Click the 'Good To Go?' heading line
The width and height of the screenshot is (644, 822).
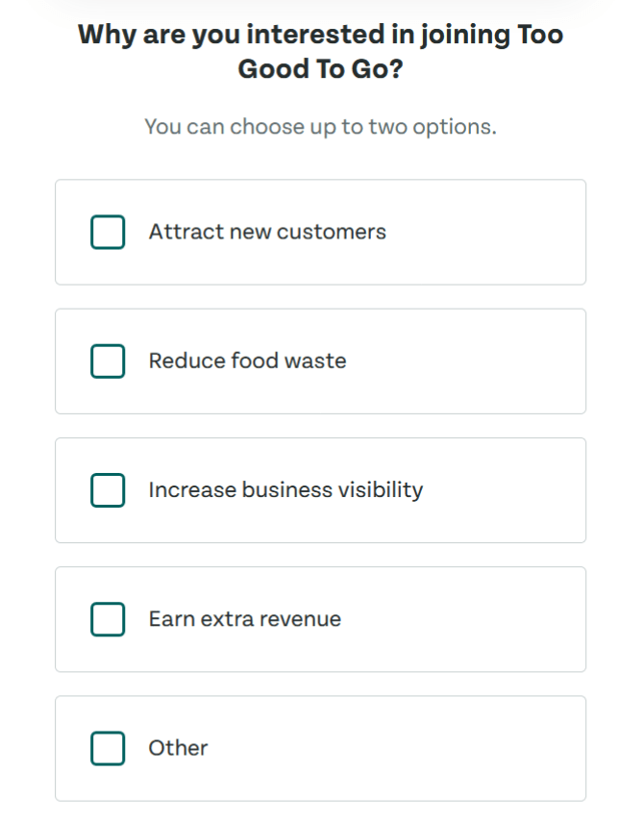point(320,69)
